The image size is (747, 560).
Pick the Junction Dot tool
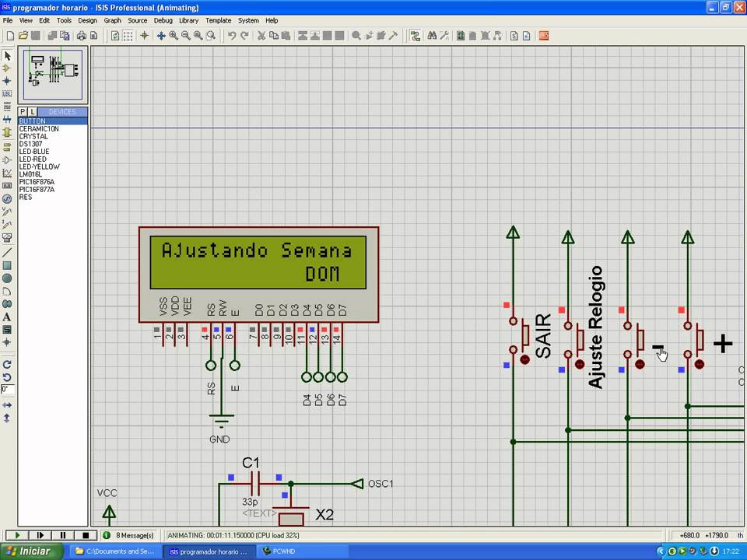tap(7, 81)
